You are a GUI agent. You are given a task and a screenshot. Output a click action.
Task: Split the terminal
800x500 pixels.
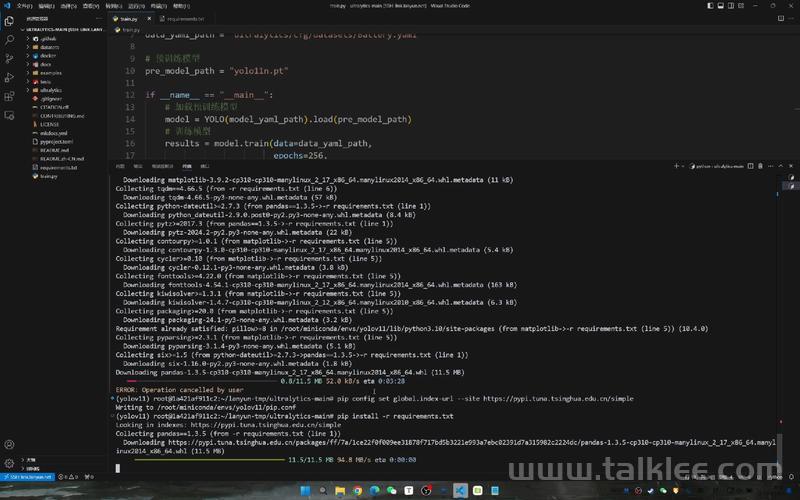(751, 166)
